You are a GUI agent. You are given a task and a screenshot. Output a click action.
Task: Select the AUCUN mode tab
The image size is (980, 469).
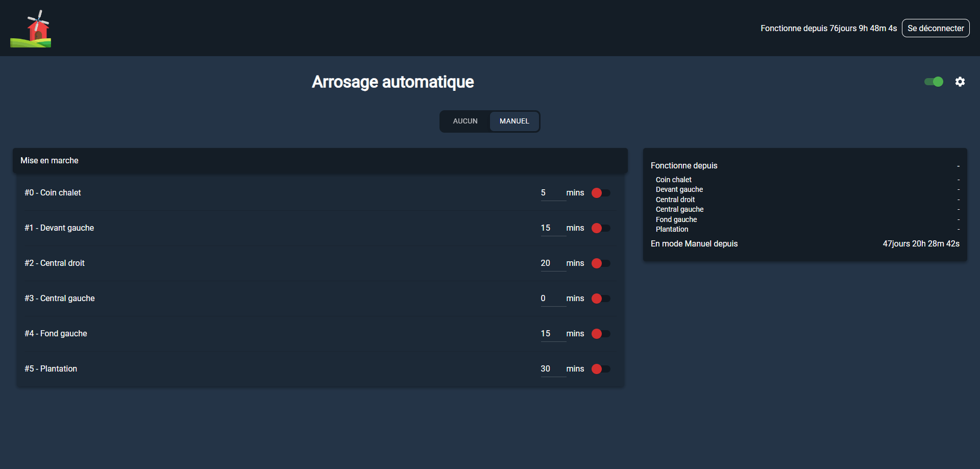[x=465, y=121]
